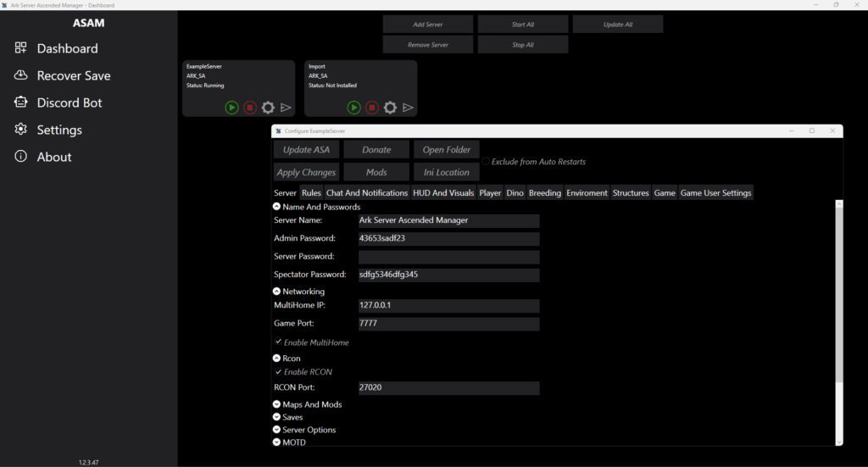Select the Server tab
The height and width of the screenshot is (467, 868).
[x=285, y=192]
